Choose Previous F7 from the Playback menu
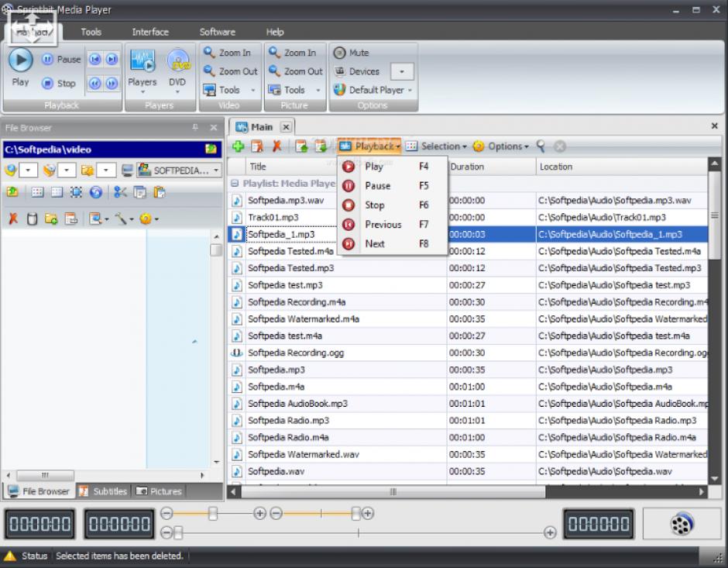This screenshot has height=568, width=728. pyautogui.click(x=393, y=224)
